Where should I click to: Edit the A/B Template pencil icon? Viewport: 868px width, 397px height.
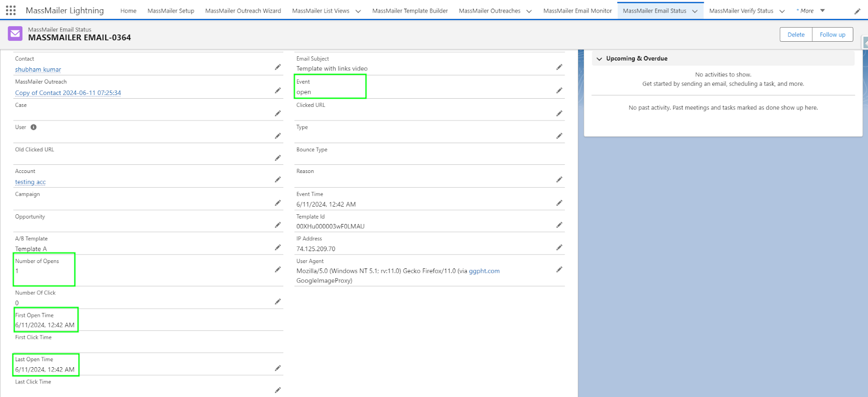point(278,247)
